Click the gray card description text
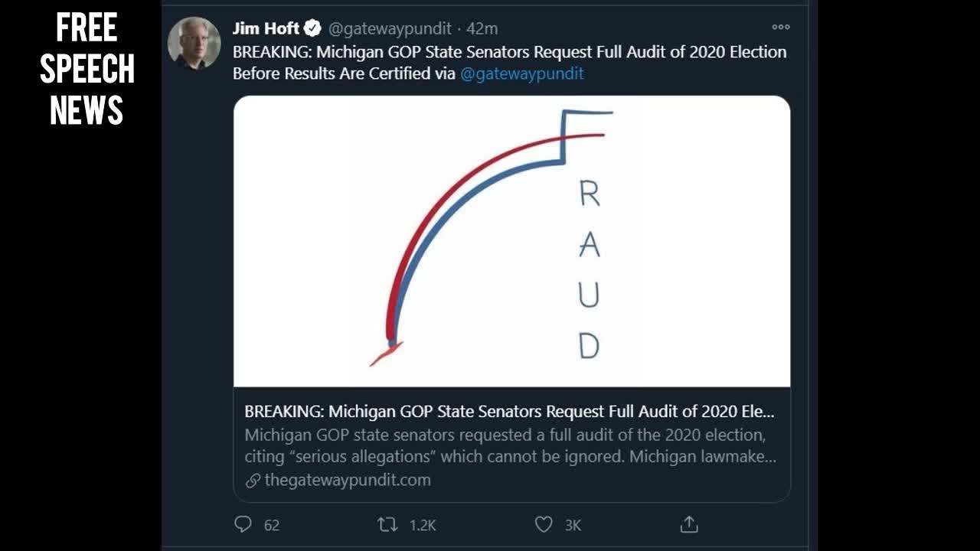This screenshot has height=551, width=980. [509, 446]
